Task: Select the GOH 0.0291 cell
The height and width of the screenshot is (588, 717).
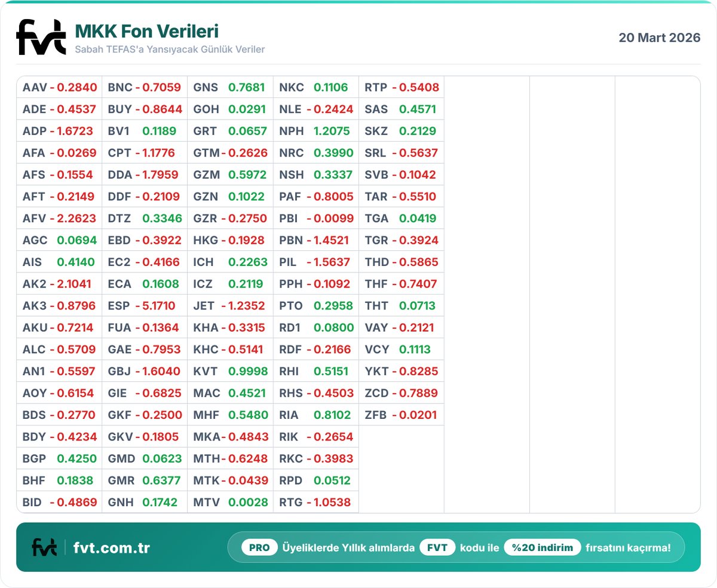Action: tap(231, 109)
